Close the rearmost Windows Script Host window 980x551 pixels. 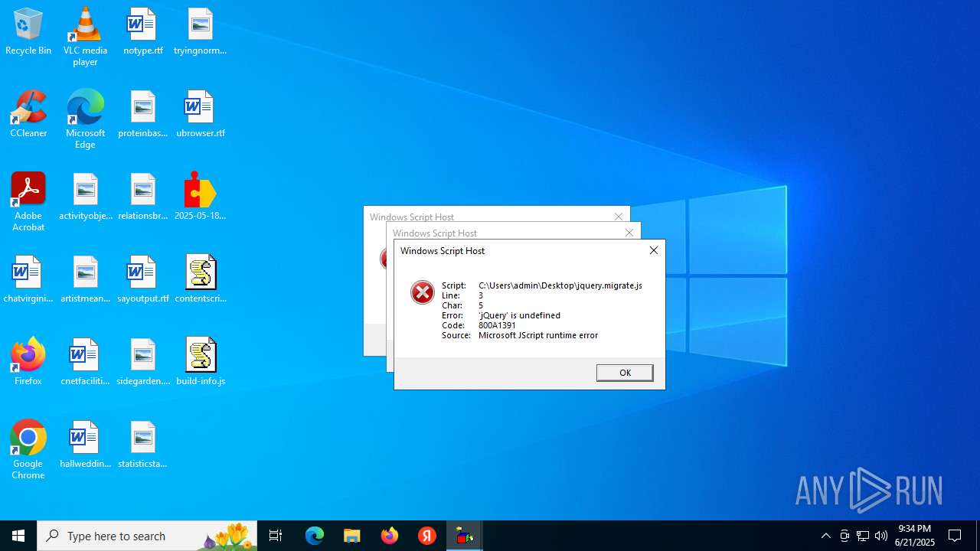(x=619, y=217)
